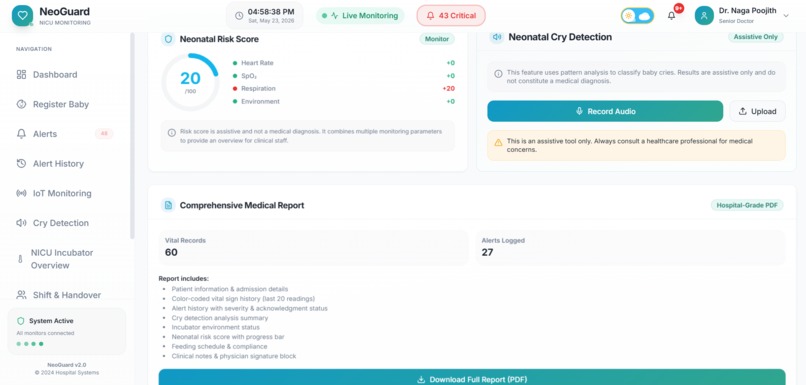The width and height of the screenshot is (806, 385).
Task: Click the Alert History clock icon
Action: [x=21, y=163]
